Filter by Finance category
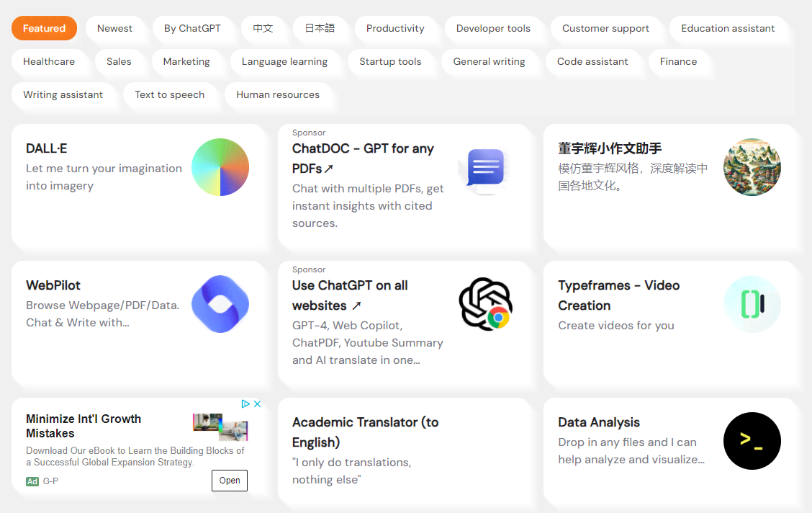Viewport: 812px width, 513px height. (x=678, y=61)
